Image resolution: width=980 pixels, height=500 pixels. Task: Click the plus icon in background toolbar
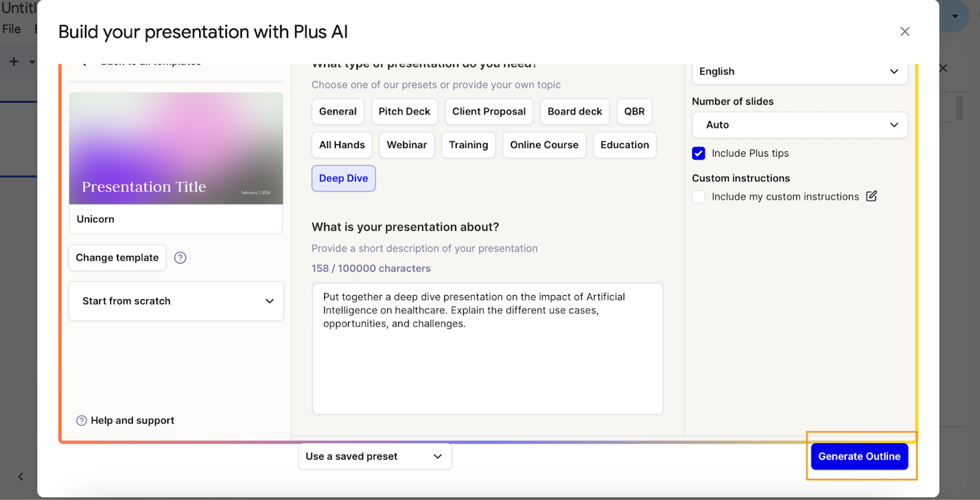coord(13,62)
